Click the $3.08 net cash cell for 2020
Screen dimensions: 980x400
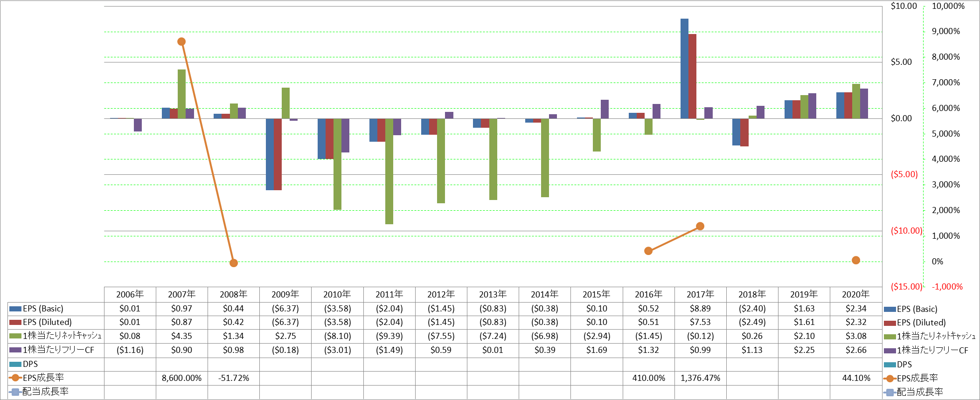click(856, 336)
